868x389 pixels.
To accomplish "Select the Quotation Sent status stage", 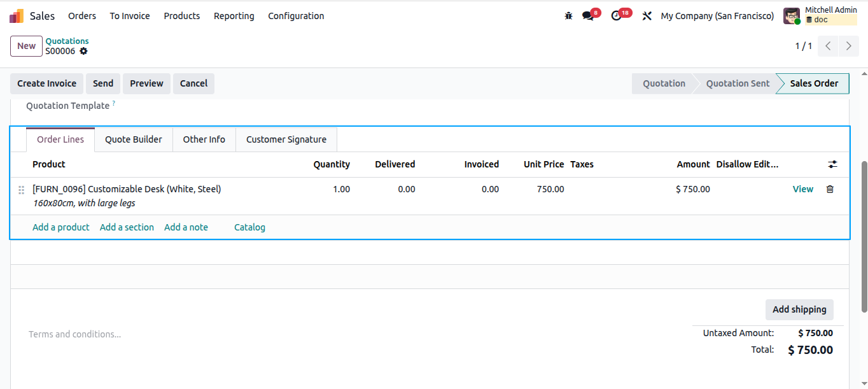I will (x=738, y=83).
